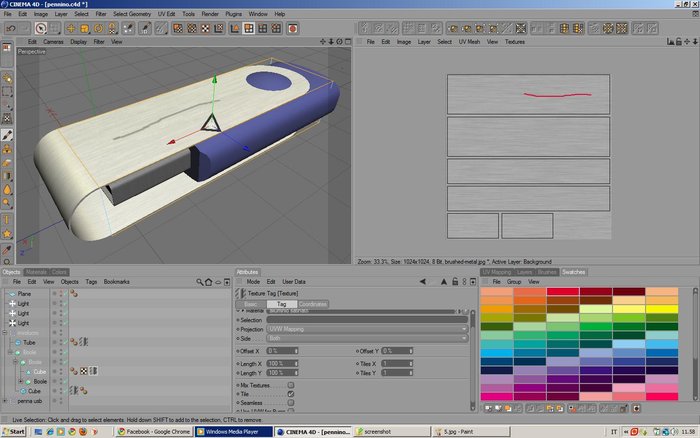
Task: Open the Side dropdown set to Both
Action: [x=367, y=338]
